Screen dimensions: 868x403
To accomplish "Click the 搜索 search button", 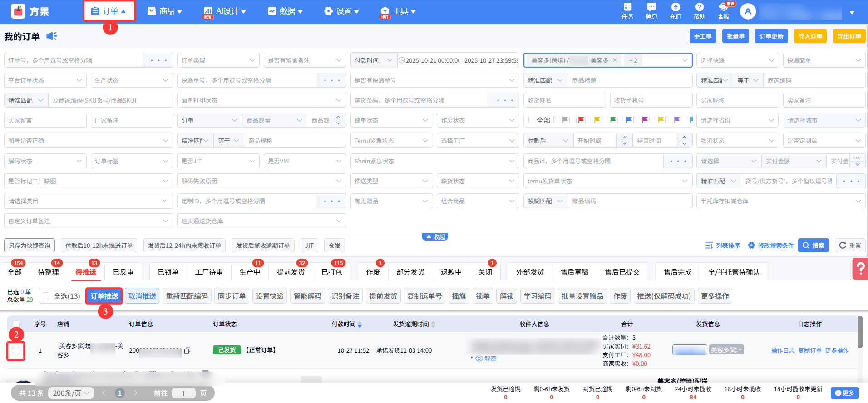I will (813, 246).
